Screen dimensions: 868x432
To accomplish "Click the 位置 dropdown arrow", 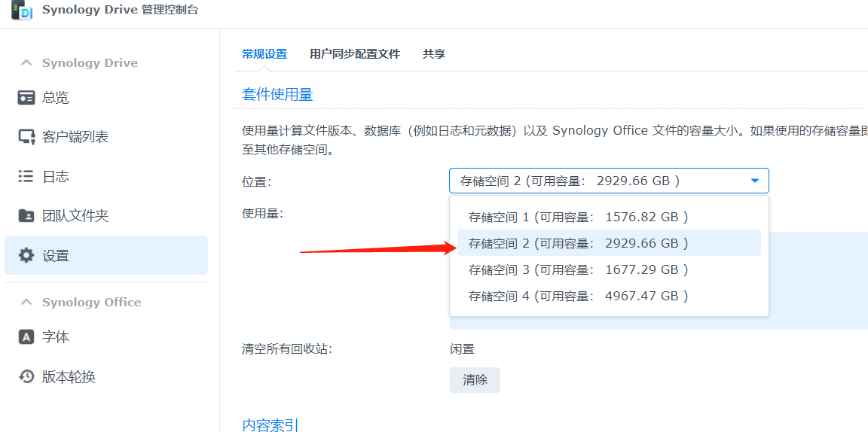I will point(754,181).
